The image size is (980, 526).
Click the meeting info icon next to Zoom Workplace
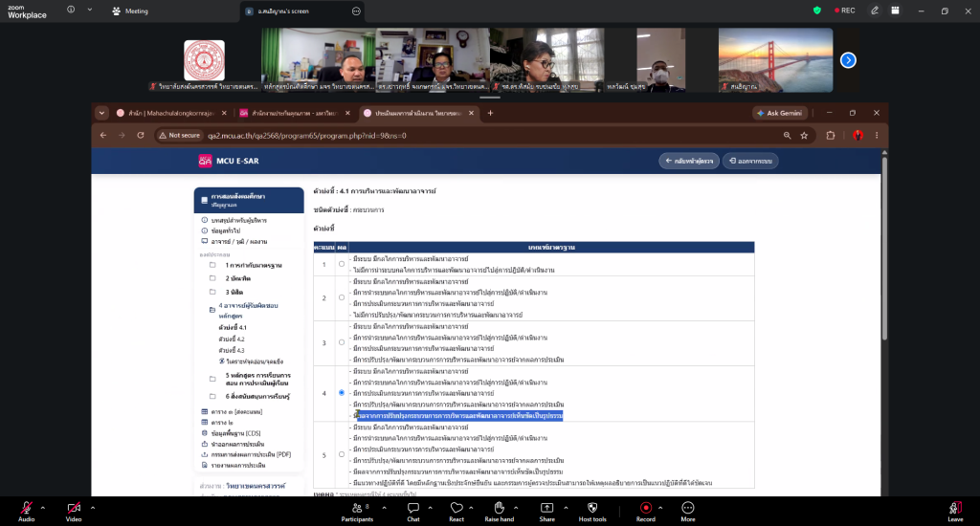click(x=71, y=10)
